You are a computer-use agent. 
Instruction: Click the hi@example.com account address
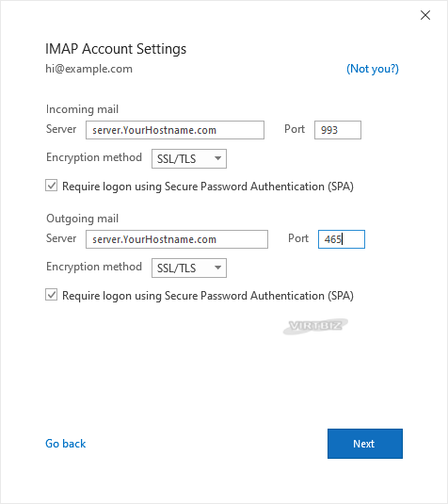(x=89, y=69)
